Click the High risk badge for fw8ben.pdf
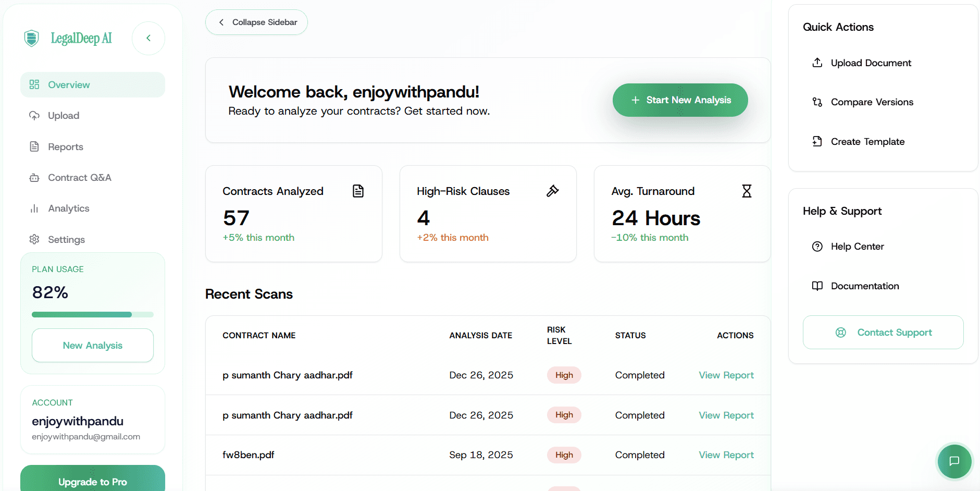Image resolution: width=980 pixels, height=491 pixels. (x=564, y=455)
